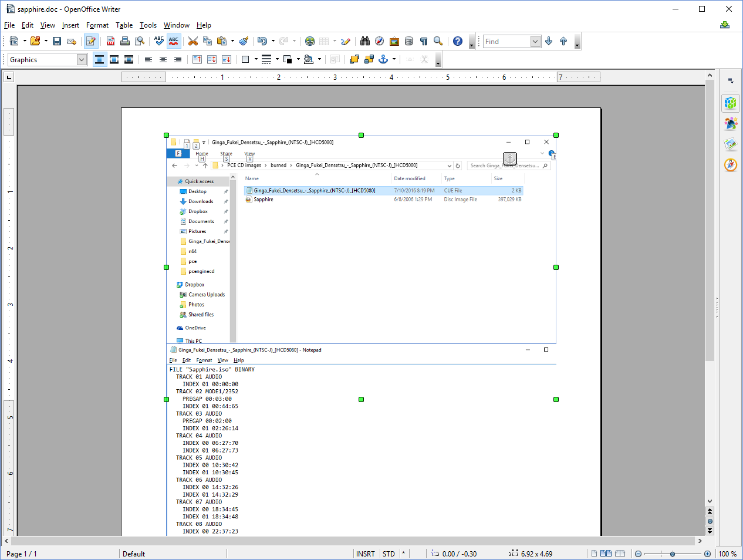Click Page 1 / 1 in status bar
743x560 pixels.
pos(22,554)
